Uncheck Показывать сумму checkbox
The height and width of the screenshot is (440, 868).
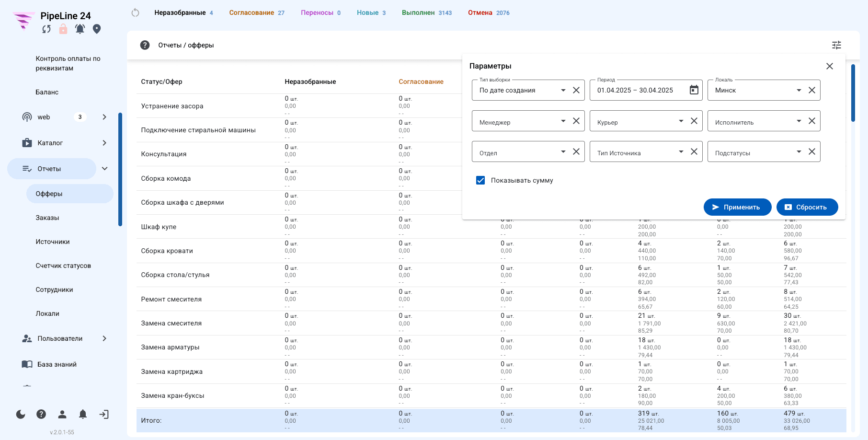pyautogui.click(x=480, y=180)
